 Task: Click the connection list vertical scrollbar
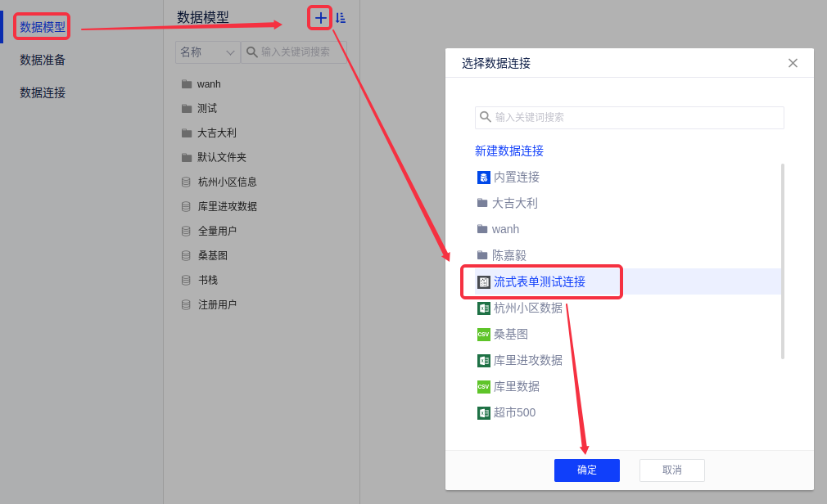click(782, 261)
